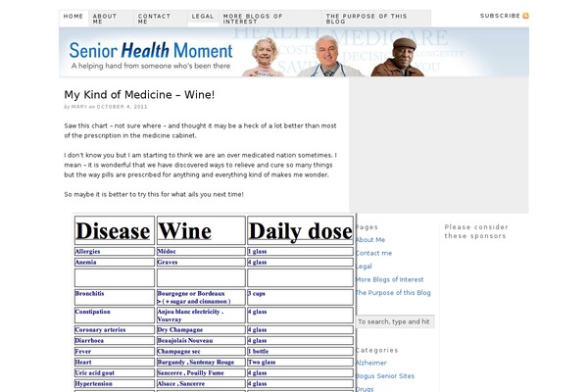This screenshot has width=588, height=392.
Task: Click the Heart disease cell
Action: point(115,363)
